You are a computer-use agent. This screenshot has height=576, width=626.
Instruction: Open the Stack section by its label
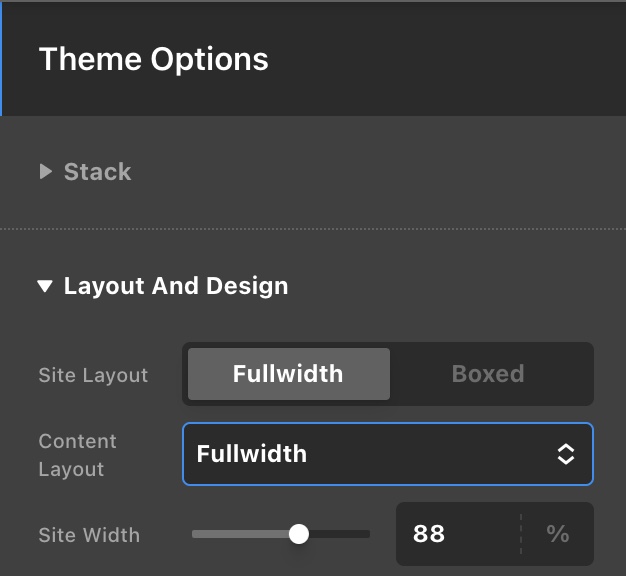(97, 172)
